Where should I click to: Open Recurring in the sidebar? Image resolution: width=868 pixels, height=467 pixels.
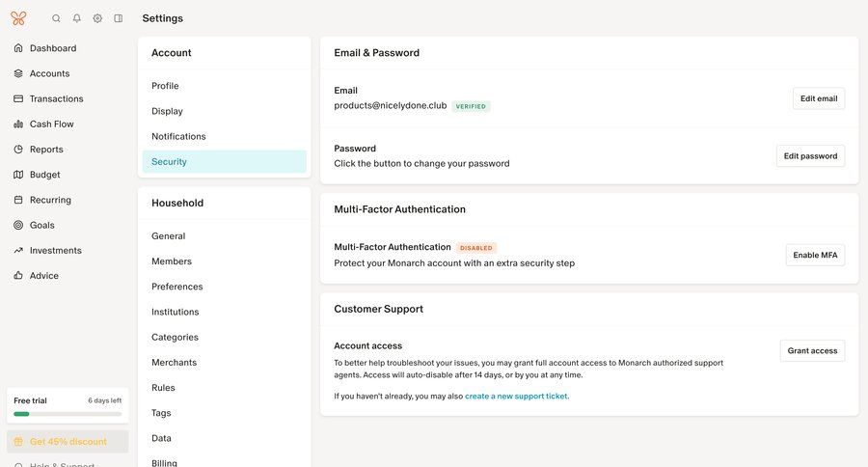point(50,200)
